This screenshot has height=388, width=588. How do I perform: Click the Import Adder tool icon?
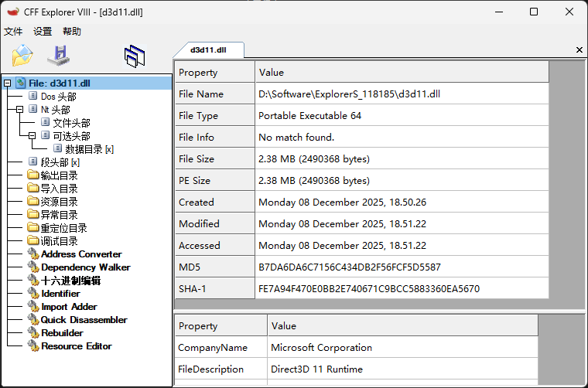33,306
